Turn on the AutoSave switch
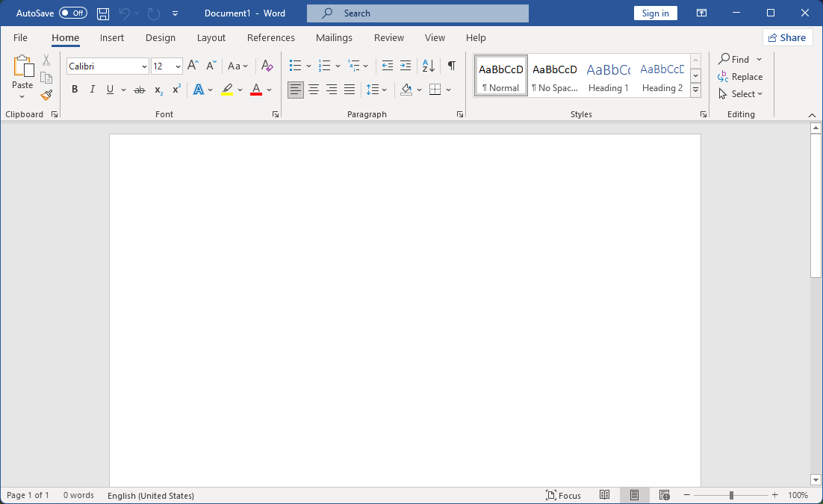Screen dimensions: 823x504 click(73, 13)
